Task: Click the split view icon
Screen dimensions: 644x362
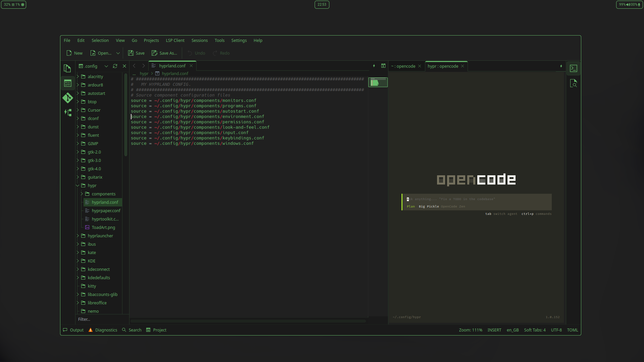Action: tap(383, 66)
